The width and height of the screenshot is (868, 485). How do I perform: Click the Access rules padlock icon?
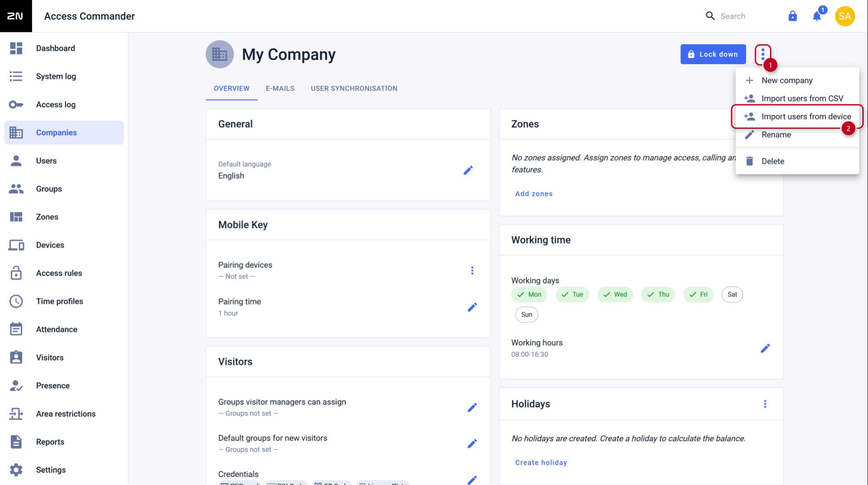click(16, 273)
